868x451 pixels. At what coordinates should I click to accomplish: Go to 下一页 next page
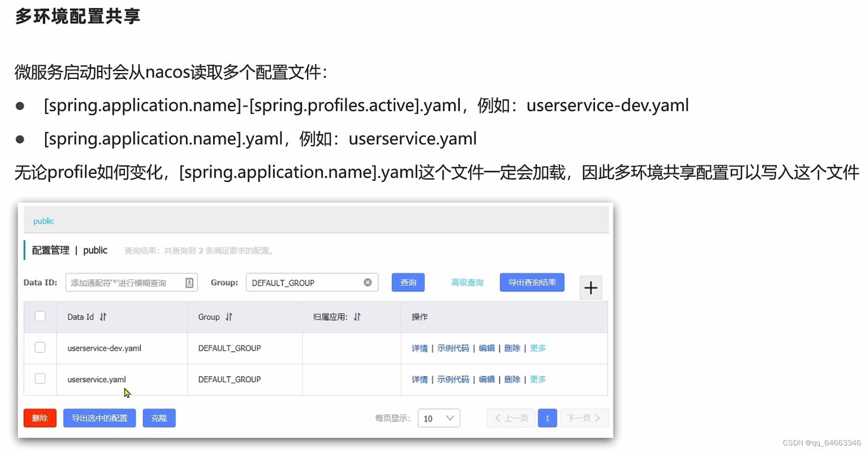click(x=584, y=418)
